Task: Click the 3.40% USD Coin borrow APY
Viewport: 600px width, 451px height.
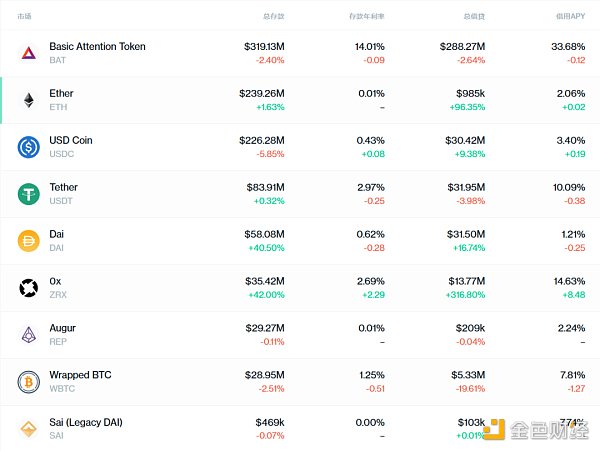Action: 571,141
